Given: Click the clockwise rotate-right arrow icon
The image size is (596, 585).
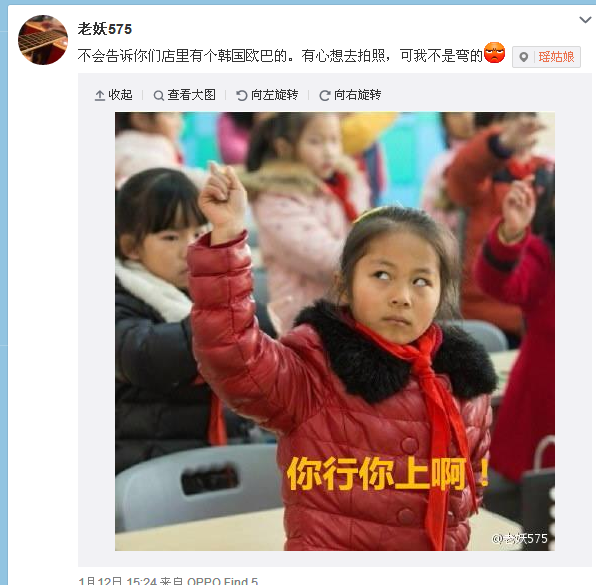Looking at the screenshot, I should coord(324,95).
